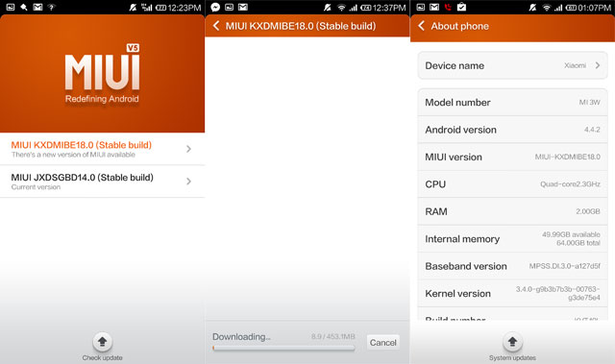Tap the MIUI-KXDMIBE18.0 version value
The height and width of the screenshot is (364, 615).
coord(568,158)
